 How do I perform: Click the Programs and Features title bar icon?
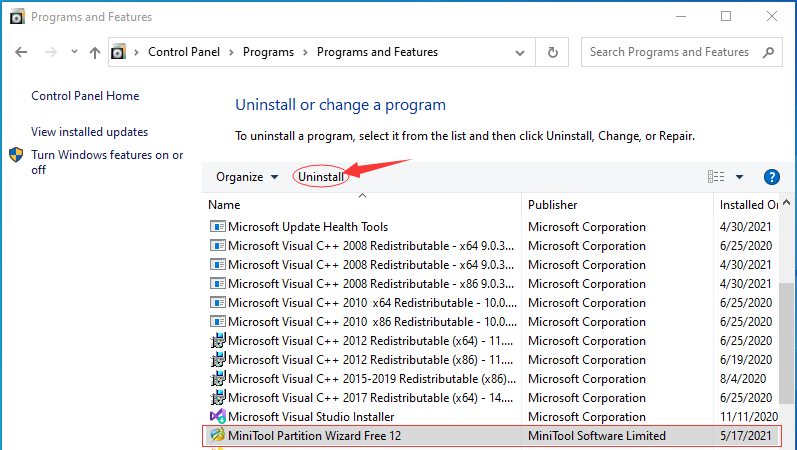click(17, 17)
